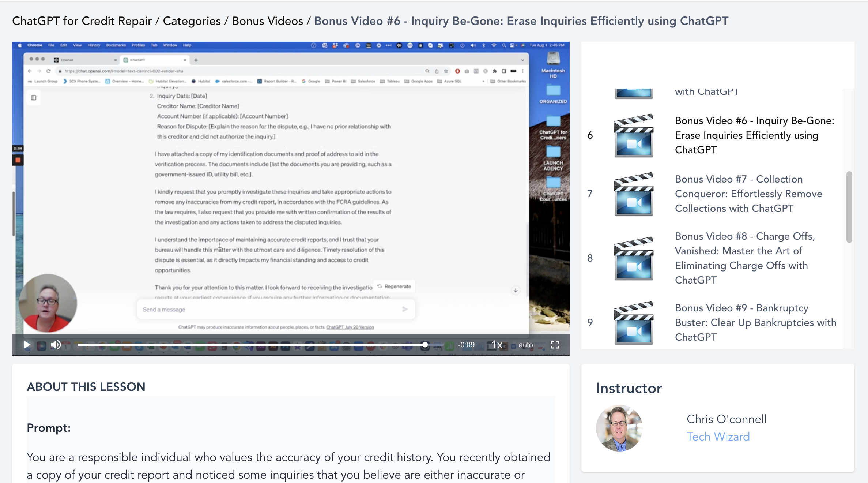Click the playlist scrollbar thumb
Screen dimensions: 868x483
849,207
